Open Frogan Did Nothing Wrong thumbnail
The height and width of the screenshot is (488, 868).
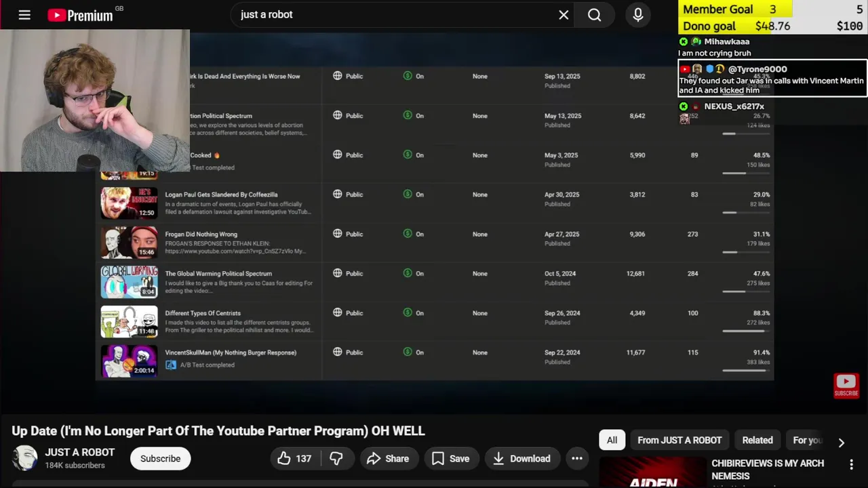tap(129, 243)
